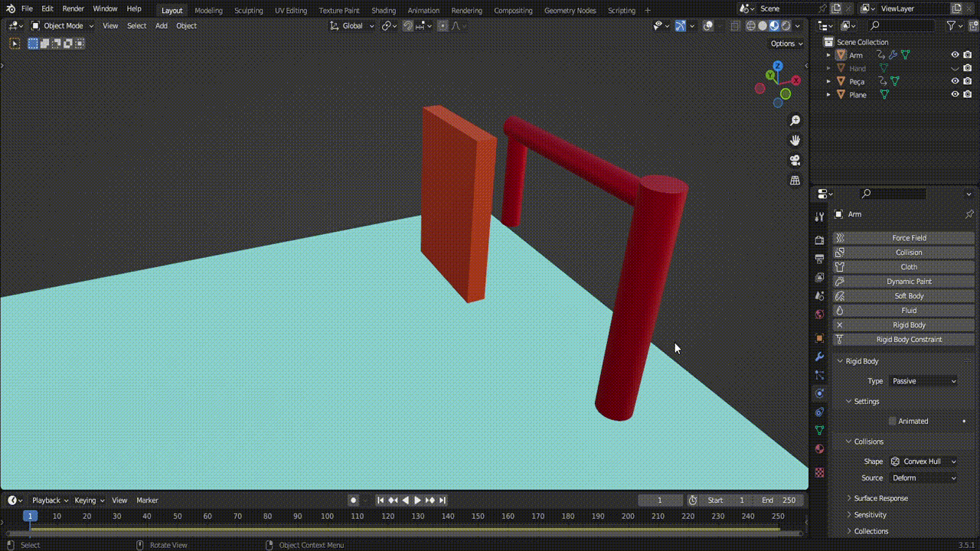Image resolution: width=980 pixels, height=551 pixels.
Task: Open the Type dropdown set to Passive
Action: pos(923,380)
